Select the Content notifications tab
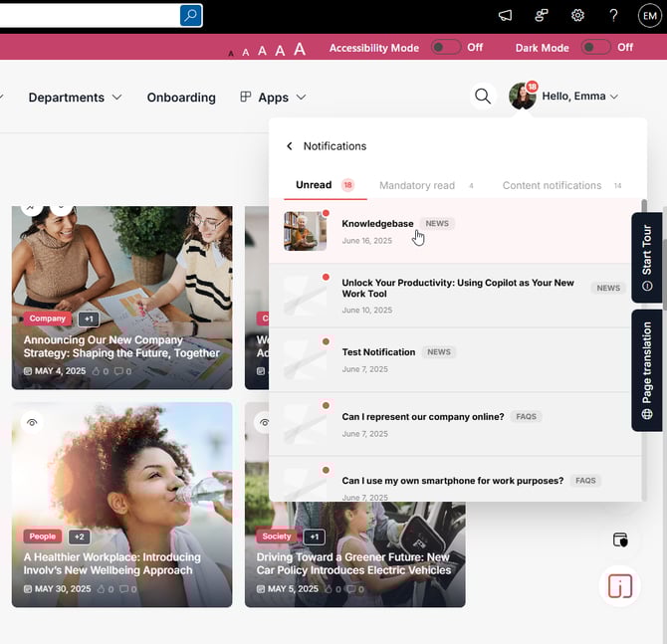Viewport: 667px width, 644px height. point(552,185)
